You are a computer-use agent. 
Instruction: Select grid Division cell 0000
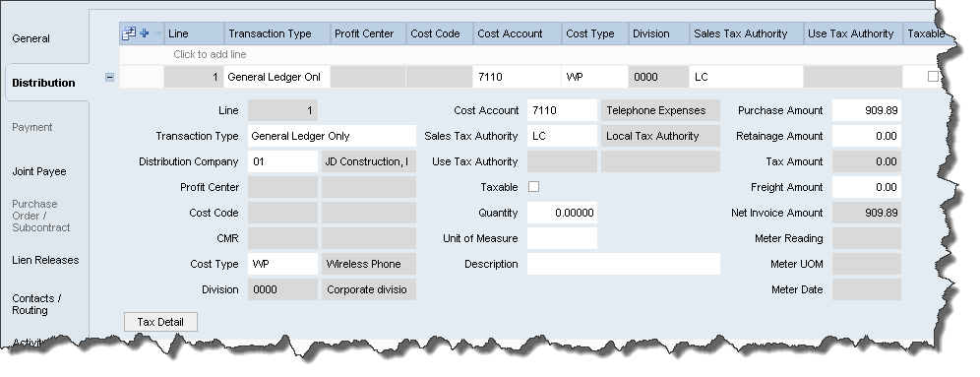pyautogui.click(x=659, y=77)
